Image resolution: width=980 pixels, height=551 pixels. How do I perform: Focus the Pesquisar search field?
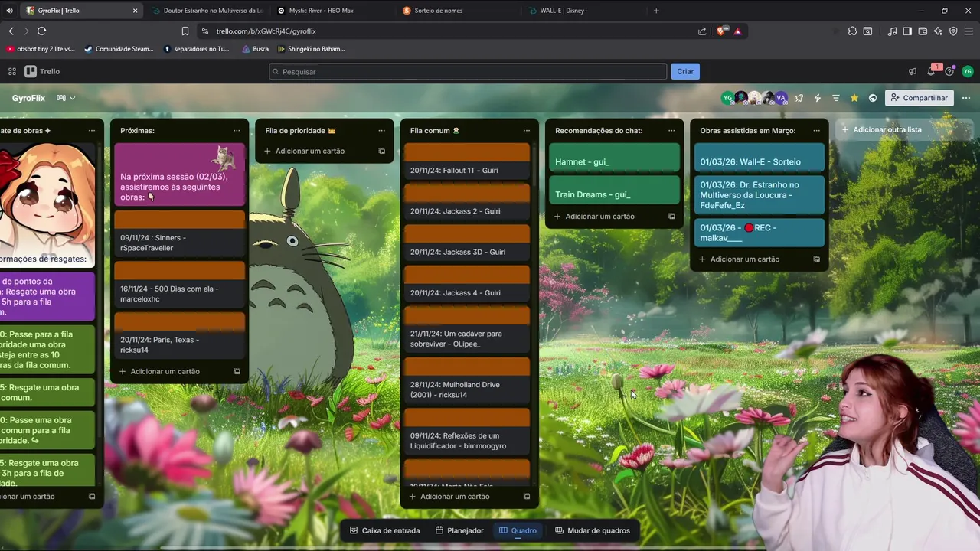(468, 71)
